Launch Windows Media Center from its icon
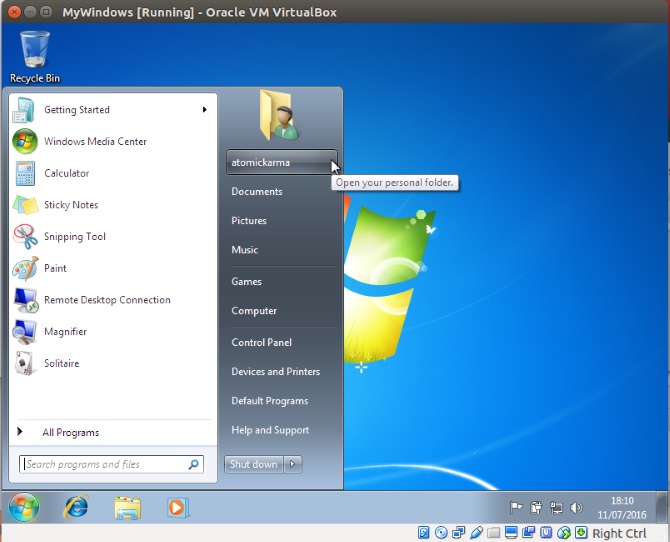 pyautogui.click(x=25, y=141)
